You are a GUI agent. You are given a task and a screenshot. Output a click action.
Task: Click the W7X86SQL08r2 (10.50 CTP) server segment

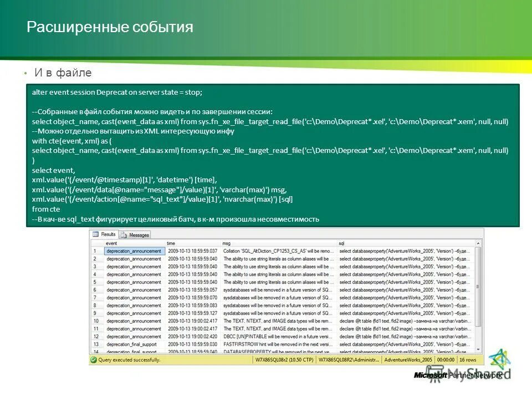click(x=285, y=360)
